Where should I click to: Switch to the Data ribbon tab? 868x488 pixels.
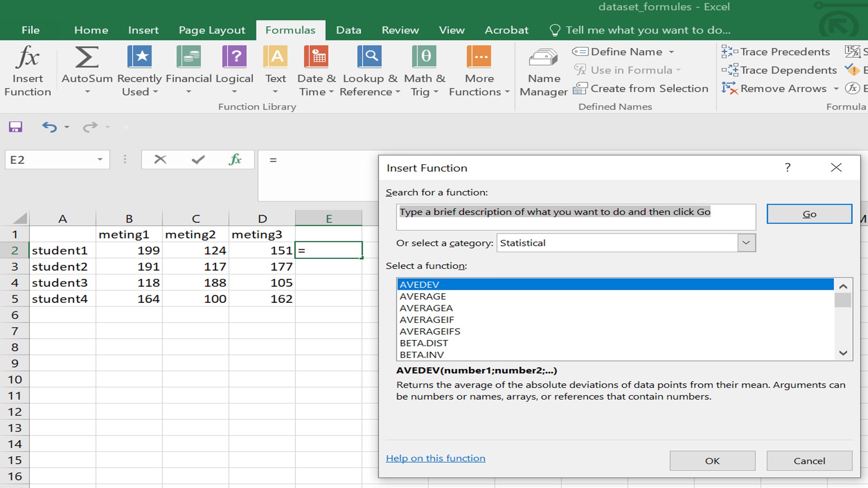tap(348, 30)
